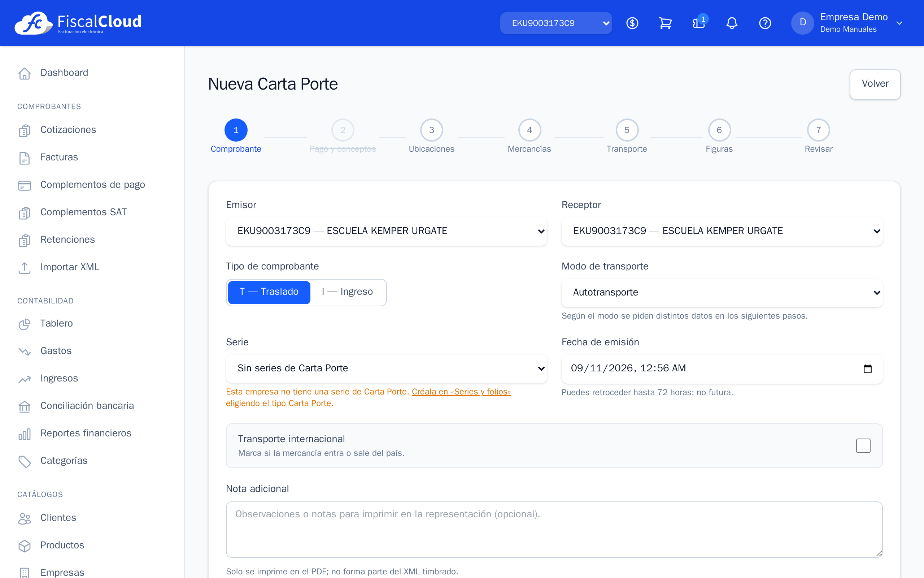Click the COMPROBANTES section heading
This screenshot has width=924, height=578.
pos(49,107)
